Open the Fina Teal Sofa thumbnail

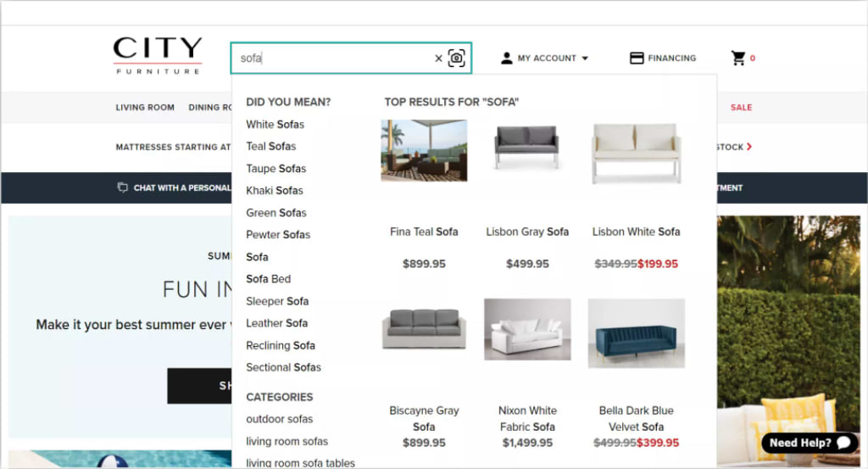[424, 151]
